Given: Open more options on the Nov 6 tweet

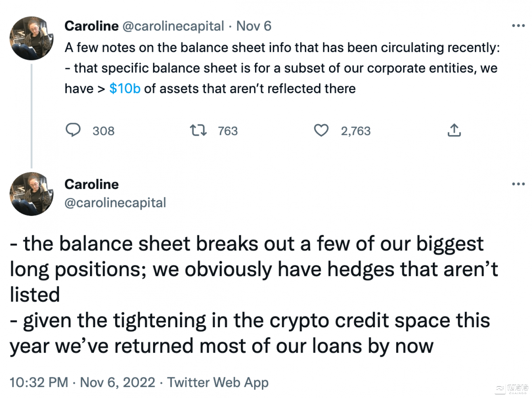Looking at the screenshot, I should coord(518,26).
